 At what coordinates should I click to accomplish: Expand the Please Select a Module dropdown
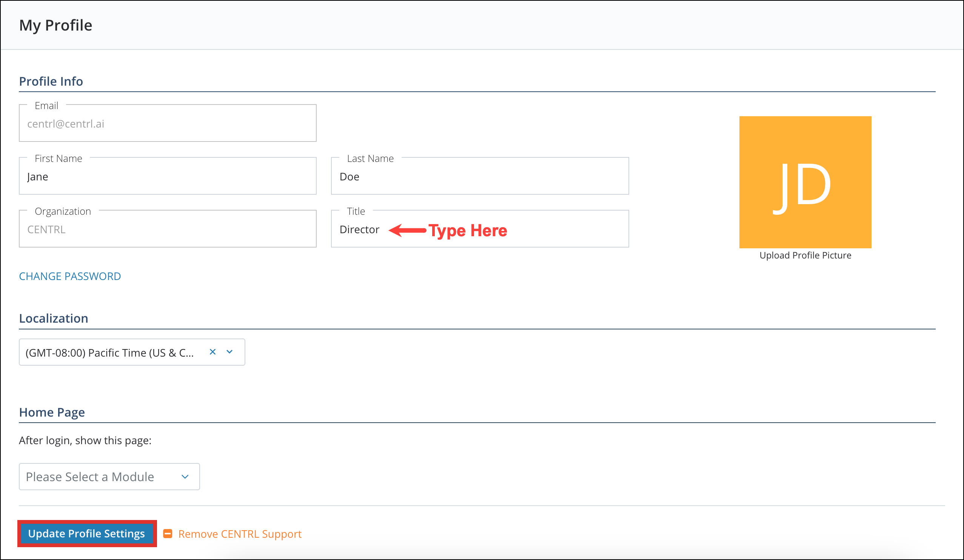pos(185,477)
